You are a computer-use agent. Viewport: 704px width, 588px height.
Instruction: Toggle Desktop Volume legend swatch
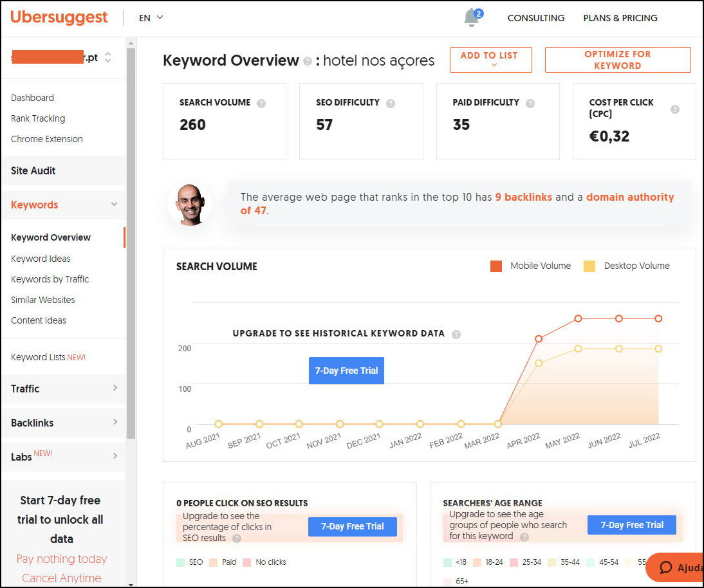click(589, 266)
